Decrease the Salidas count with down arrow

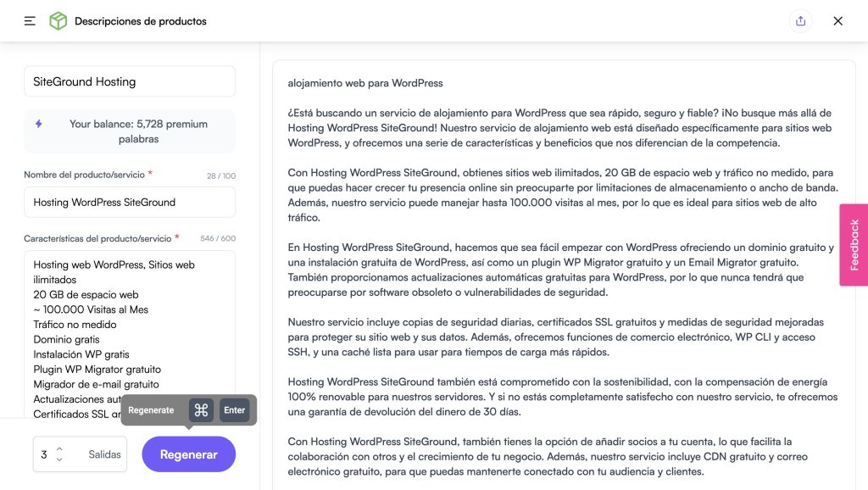(59, 459)
